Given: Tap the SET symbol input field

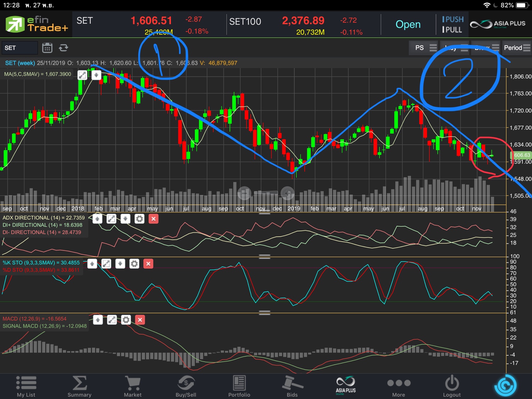Looking at the screenshot, I should (x=20, y=48).
